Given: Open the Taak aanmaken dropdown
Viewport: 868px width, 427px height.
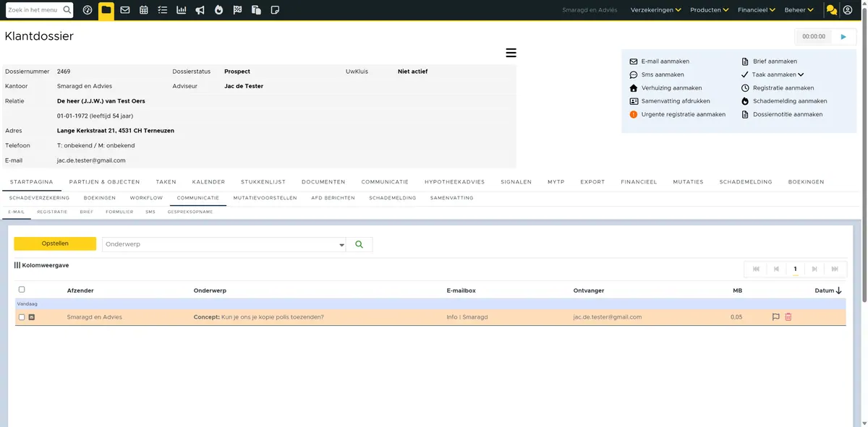Looking at the screenshot, I should coord(778,74).
